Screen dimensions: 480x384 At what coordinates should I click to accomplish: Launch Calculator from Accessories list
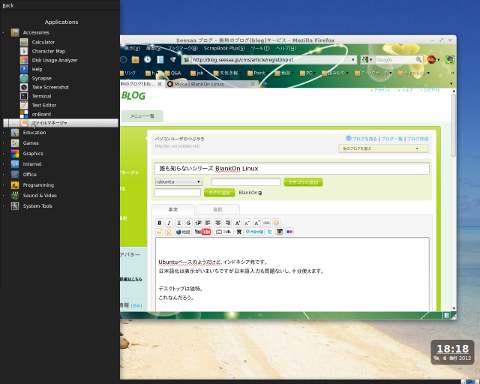point(37,42)
